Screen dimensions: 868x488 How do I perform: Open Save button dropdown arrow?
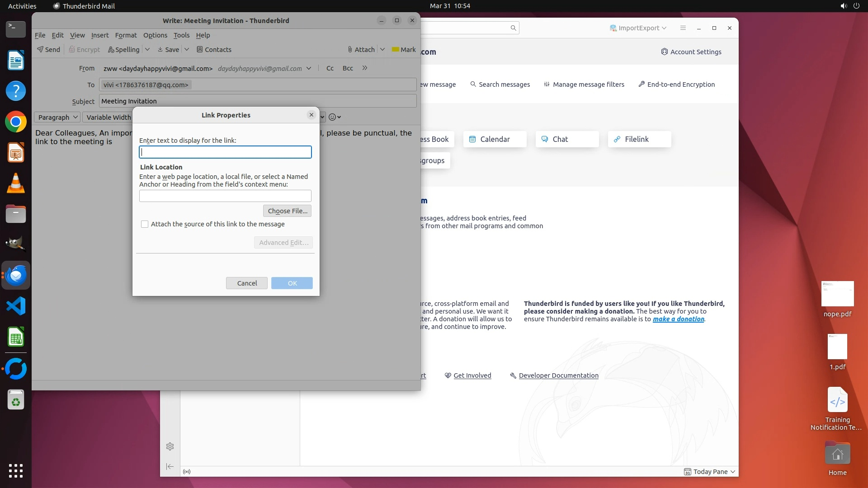coord(186,50)
